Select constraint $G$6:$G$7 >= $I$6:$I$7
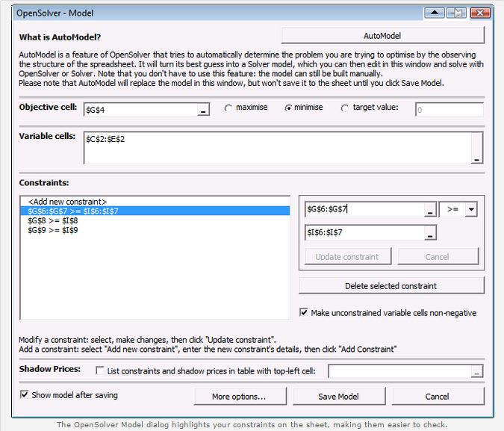 [155, 211]
